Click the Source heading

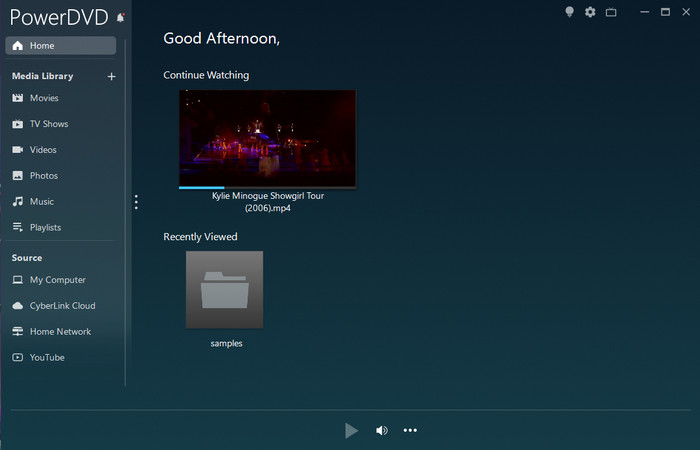click(27, 258)
